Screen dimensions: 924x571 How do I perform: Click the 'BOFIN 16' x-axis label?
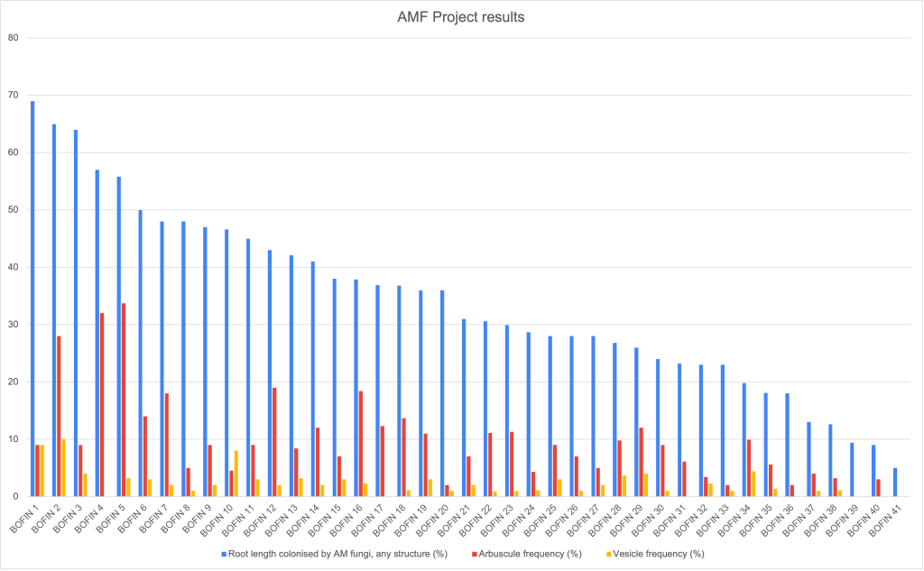[x=347, y=518]
